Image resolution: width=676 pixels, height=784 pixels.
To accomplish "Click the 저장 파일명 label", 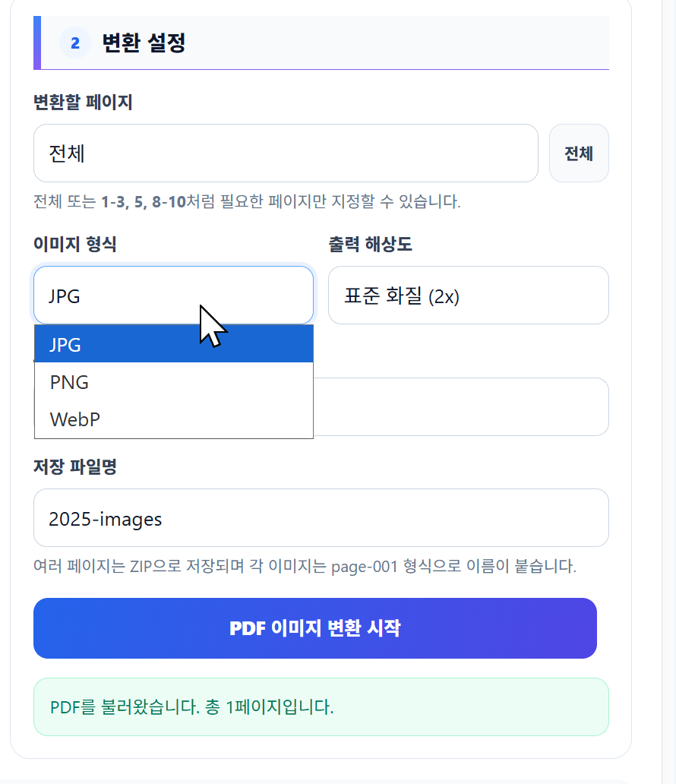I will (x=75, y=467).
